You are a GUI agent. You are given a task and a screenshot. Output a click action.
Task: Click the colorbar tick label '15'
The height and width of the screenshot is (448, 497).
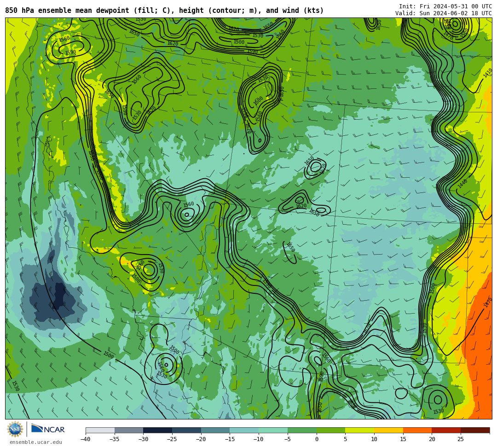point(403,439)
